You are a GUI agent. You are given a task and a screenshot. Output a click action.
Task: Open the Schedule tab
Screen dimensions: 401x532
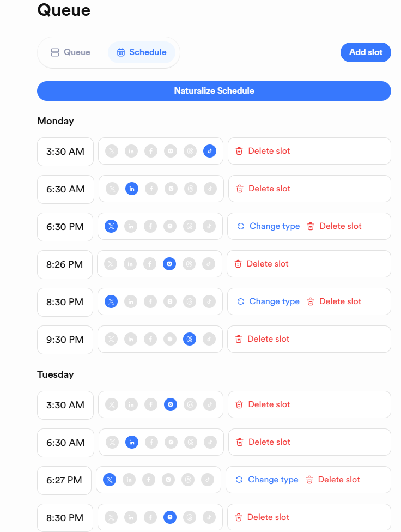(142, 52)
